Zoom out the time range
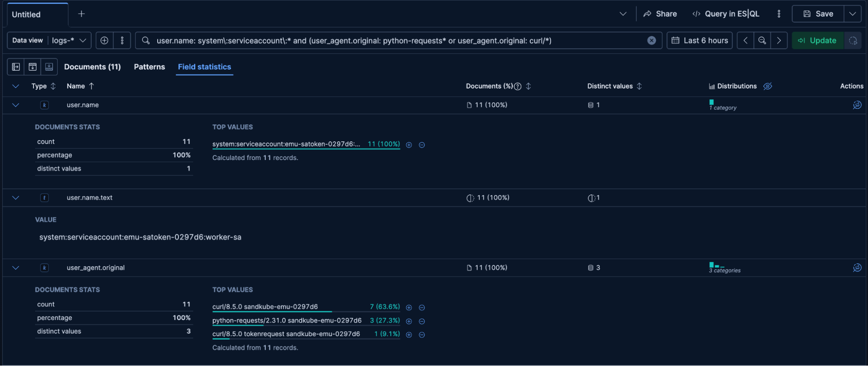The height and width of the screenshot is (366, 868). (x=762, y=40)
